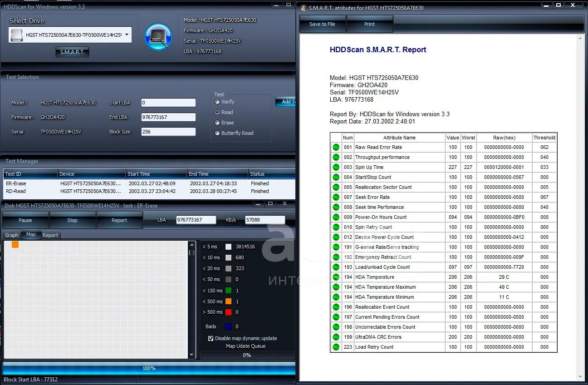
Task: Click the blue Bads color swatch
Action: 228,326
